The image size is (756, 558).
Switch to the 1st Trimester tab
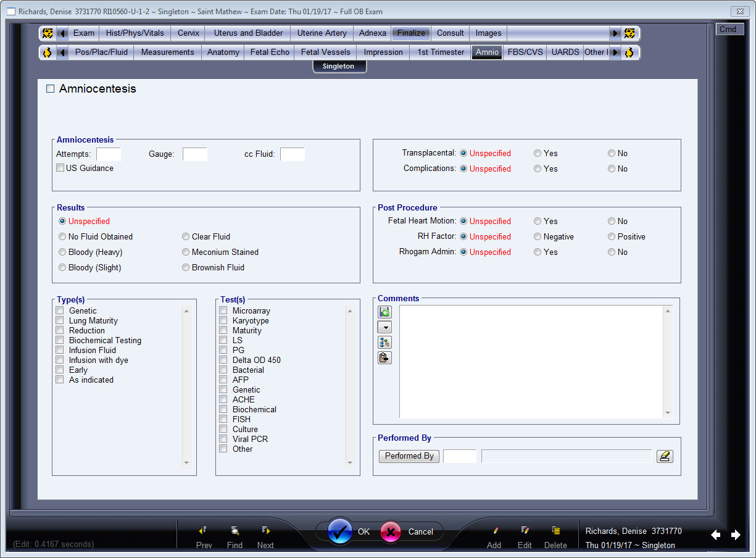tap(441, 52)
